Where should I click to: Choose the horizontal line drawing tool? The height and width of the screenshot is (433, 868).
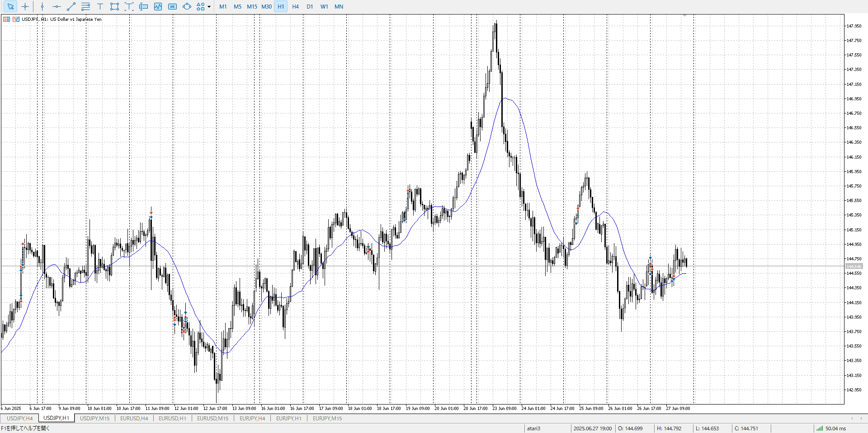click(57, 7)
